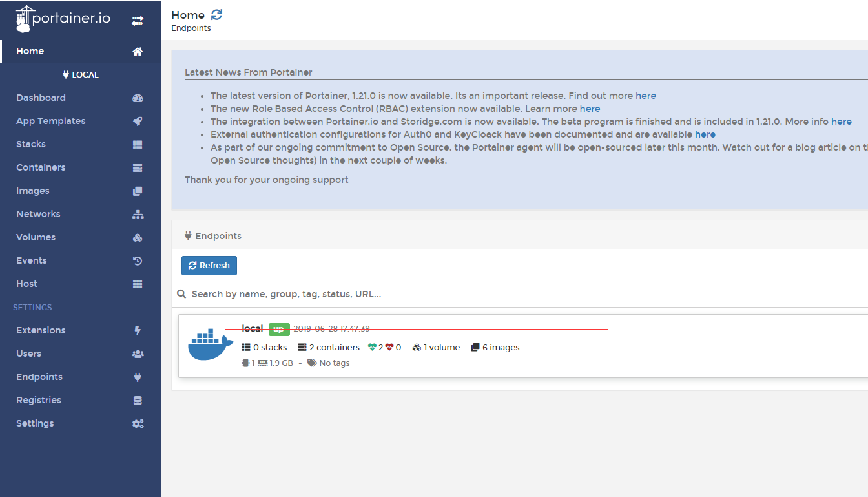Click '0 stacks' text
This screenshot has height=497, width=868.
[x=270, y=348]
